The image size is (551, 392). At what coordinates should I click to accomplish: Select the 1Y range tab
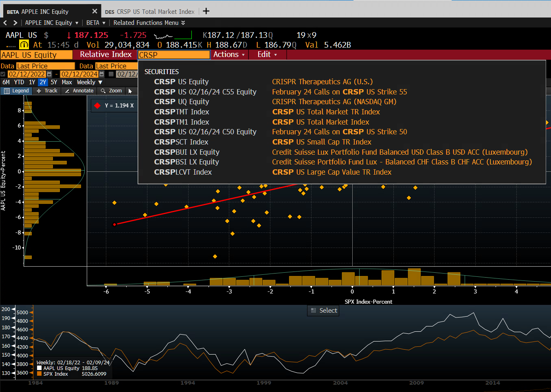click(32, 82)
